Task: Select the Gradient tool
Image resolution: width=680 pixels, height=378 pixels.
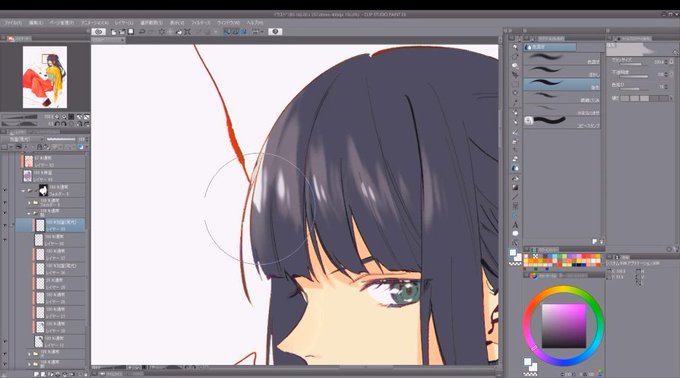Action: point(515,187)
